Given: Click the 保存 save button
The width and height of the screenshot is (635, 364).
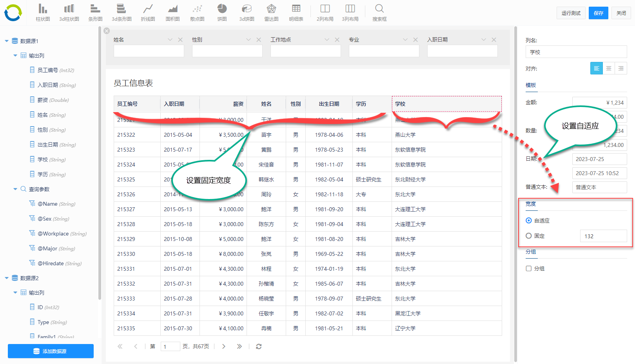Looking at the screenshot, I should [x=599, y=13].
